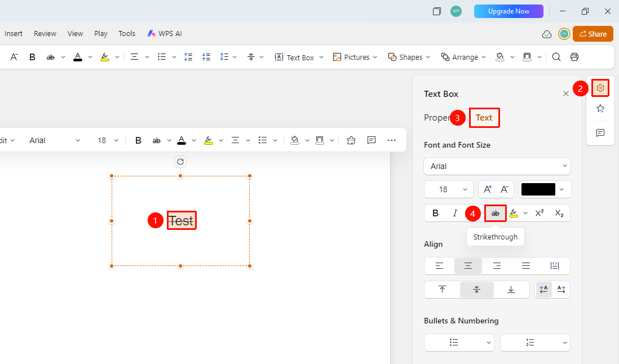This screenshot has height=364, width=619.
Task: Align text to bottom in the panel
Action: 511,290
